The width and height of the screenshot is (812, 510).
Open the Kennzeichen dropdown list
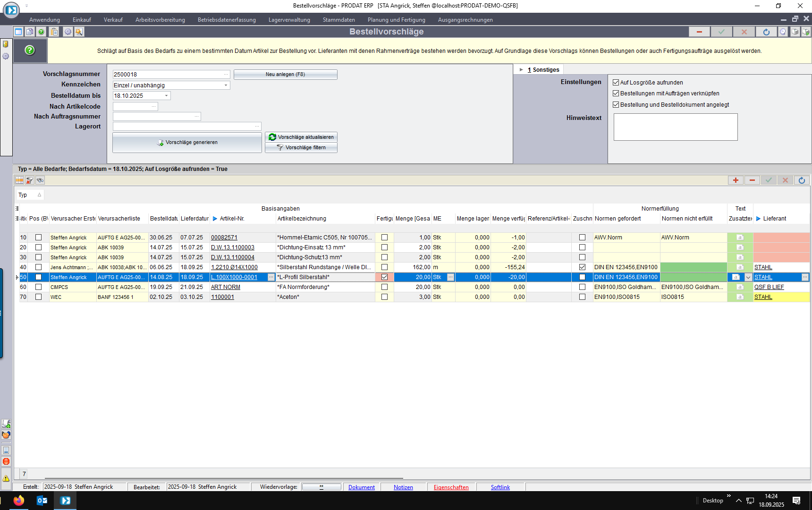[226, 85]
